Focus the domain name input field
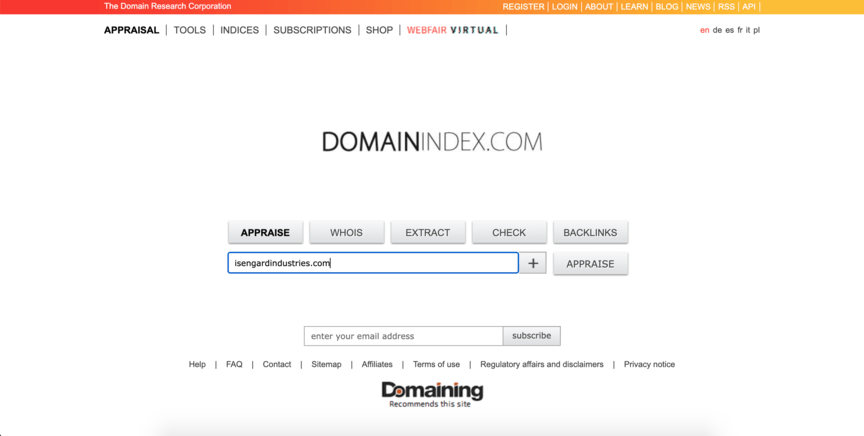 point(373,263)
